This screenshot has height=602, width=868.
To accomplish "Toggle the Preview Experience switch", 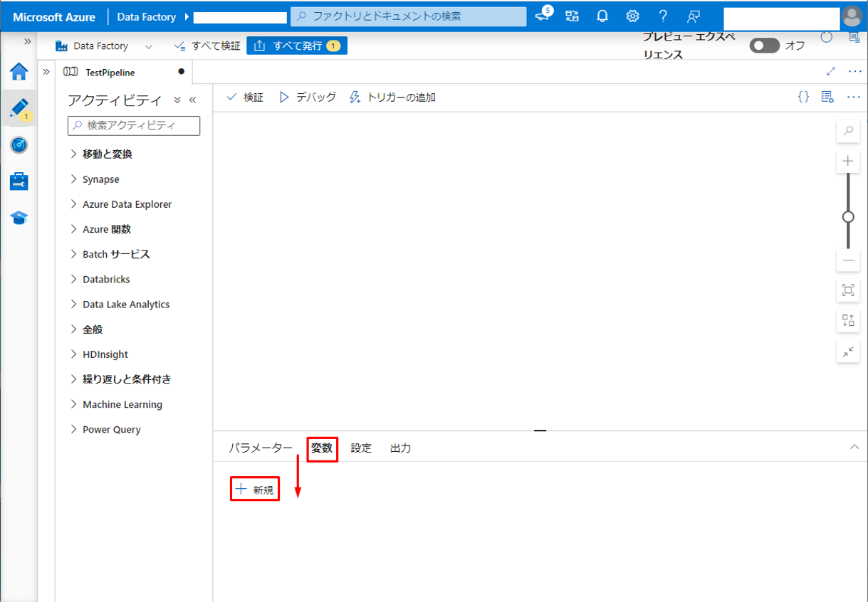I will coord(764,46).
